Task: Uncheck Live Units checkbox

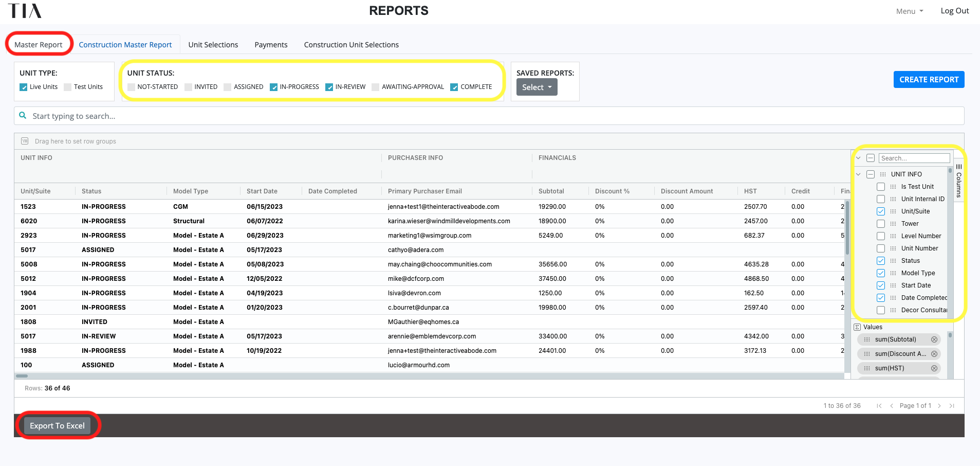Action: [x=24, y=87]
